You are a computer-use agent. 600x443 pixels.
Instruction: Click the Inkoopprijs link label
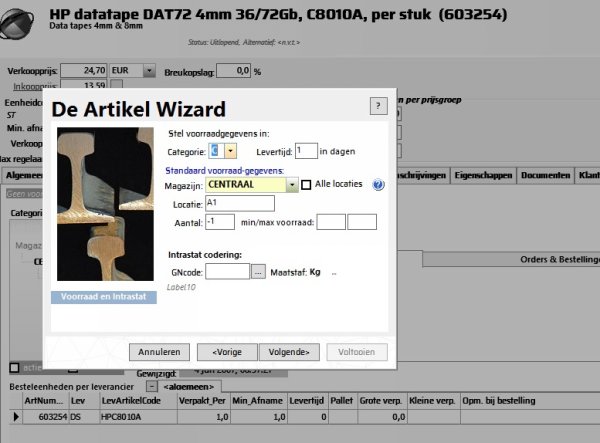[35, 86]
